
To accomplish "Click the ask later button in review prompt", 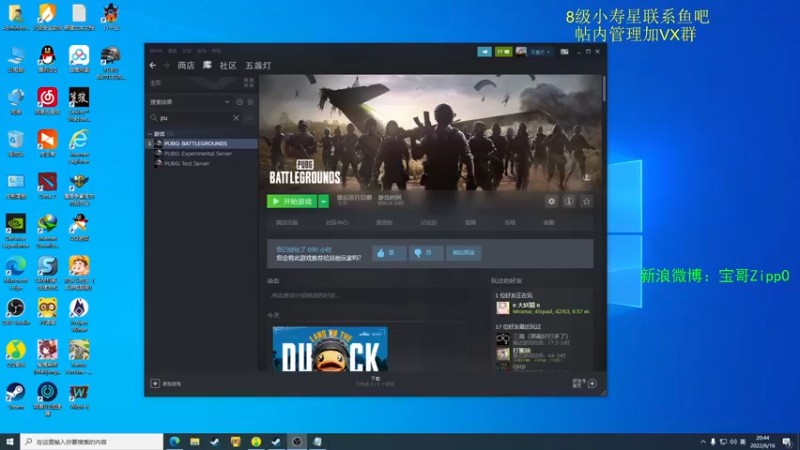I will pos(463,253).
